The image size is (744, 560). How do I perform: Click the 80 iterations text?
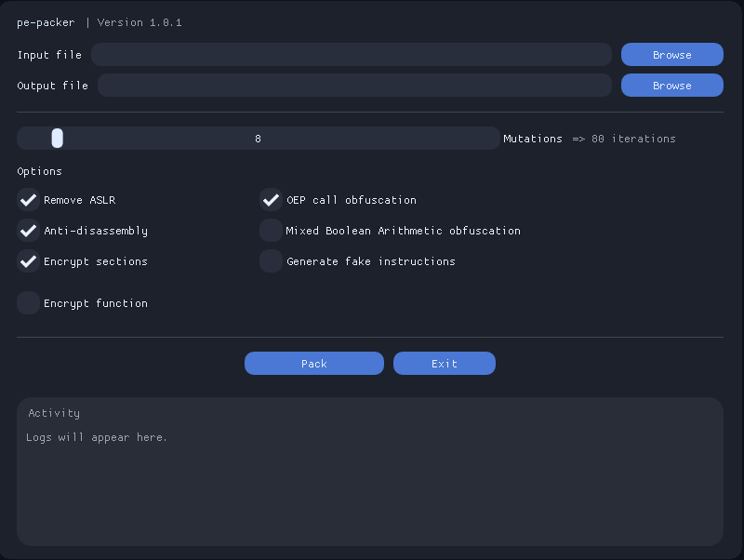coord(633,139)
